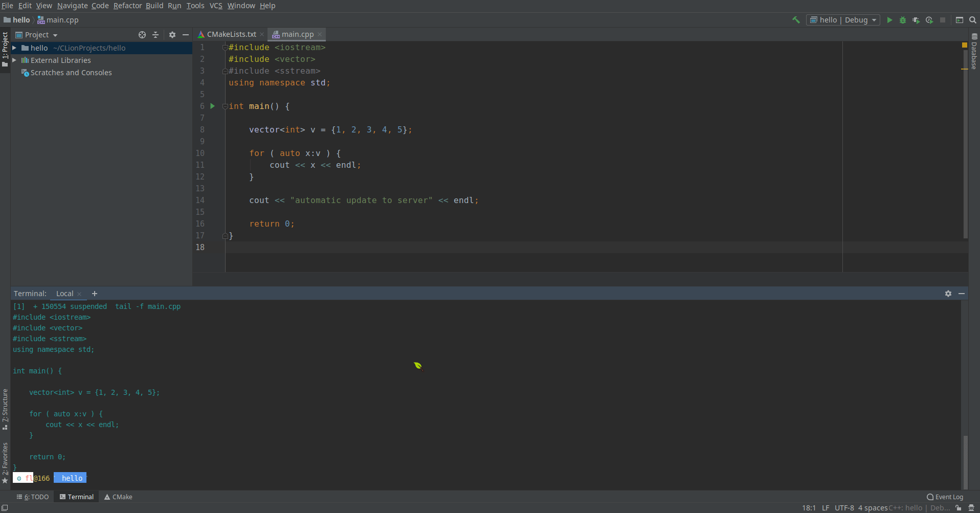Open the Run Anything window icon
This screenshot has height=513, width=980.
[x=960, y=20]
